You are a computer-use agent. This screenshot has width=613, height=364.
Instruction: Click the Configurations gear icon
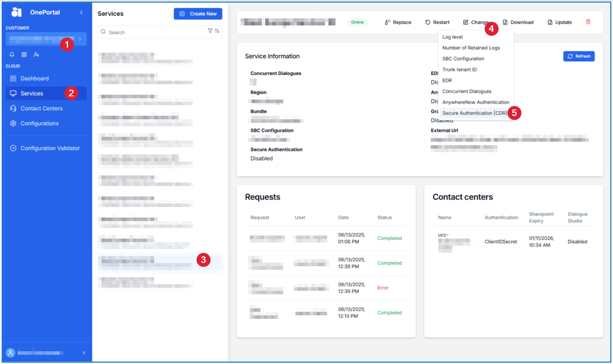(13, 123)
